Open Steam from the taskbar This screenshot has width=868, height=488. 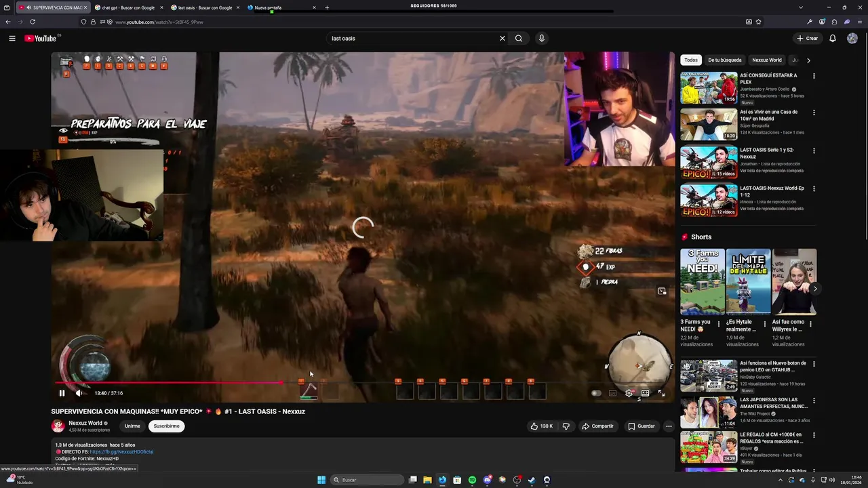tap(532, 480)
